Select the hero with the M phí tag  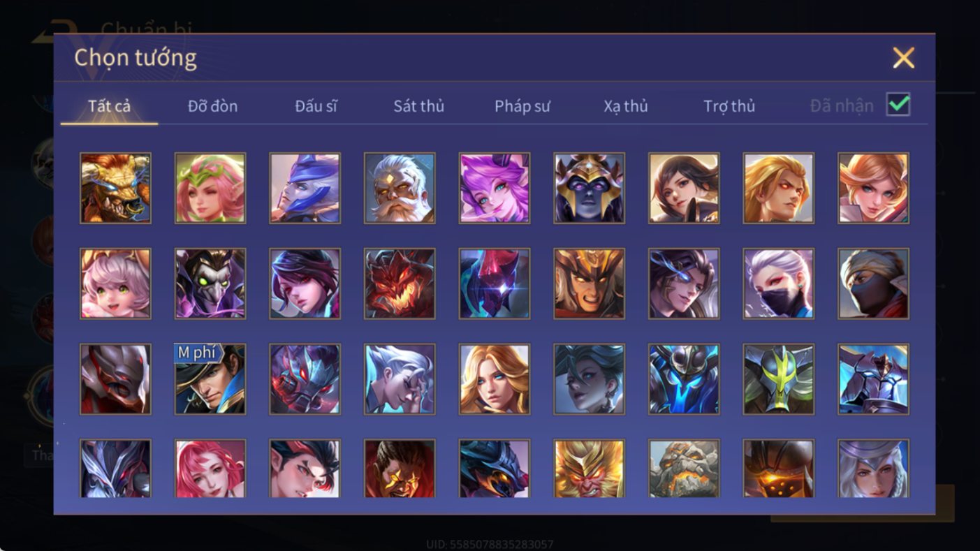(x=210, y=379)
